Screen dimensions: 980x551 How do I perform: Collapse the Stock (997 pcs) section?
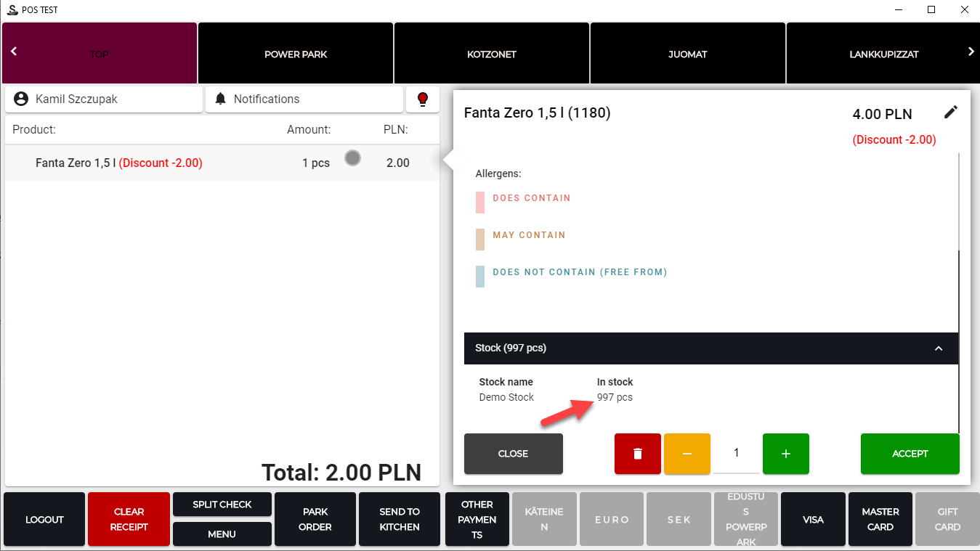click(938, 348)
